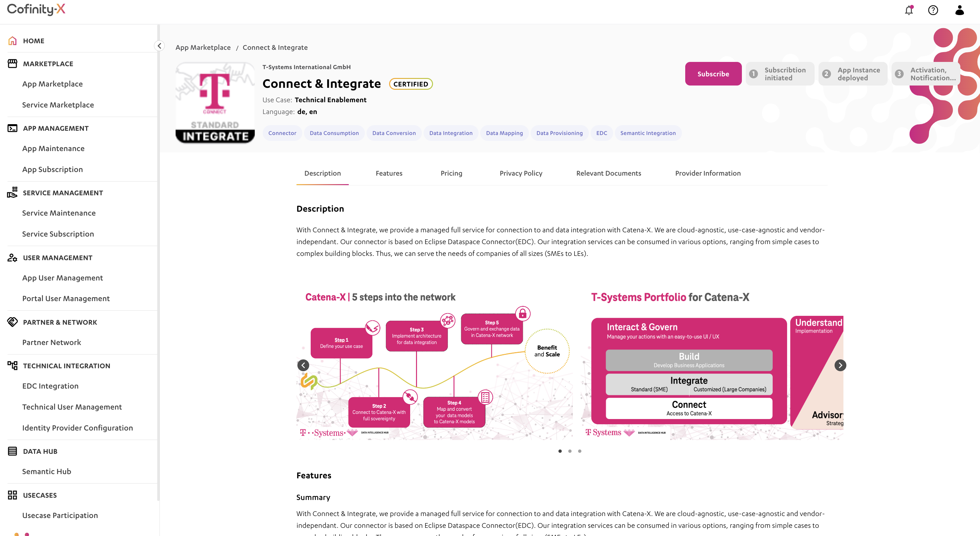Select the Pricing tab
Viewport: 980px width, 536px height.
pos(451,173)
